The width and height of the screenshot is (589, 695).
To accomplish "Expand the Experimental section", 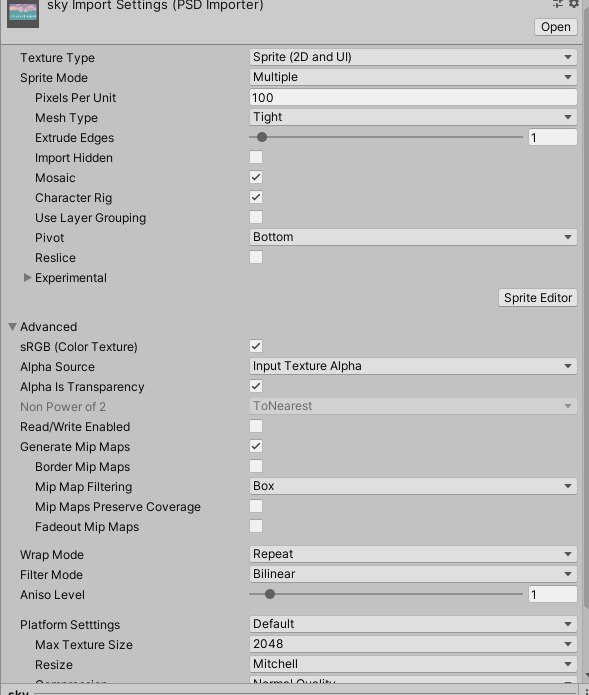I will [x=27, y=277].
